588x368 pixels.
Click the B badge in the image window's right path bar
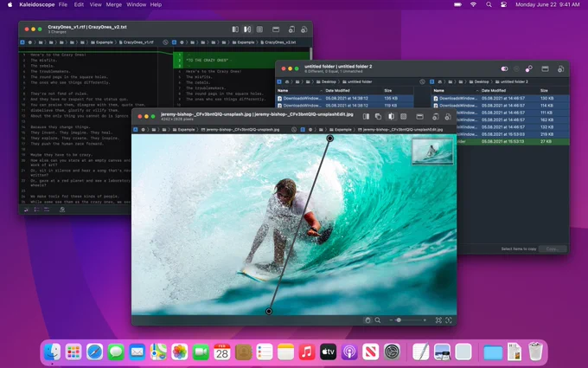pos(303,130)
